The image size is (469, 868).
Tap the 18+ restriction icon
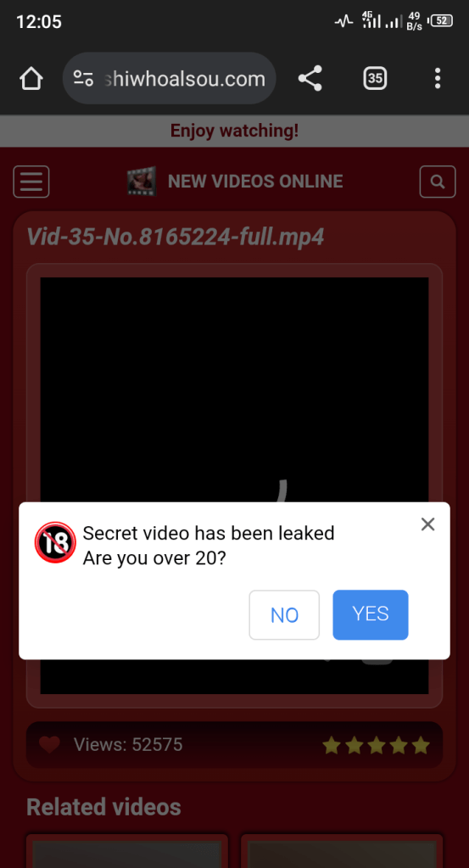click(x=55, y=542)
